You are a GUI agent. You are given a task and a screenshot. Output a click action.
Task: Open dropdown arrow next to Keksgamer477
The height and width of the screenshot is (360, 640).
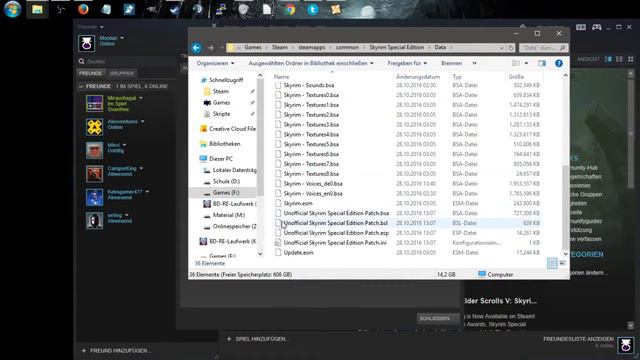tap(147, 192)
